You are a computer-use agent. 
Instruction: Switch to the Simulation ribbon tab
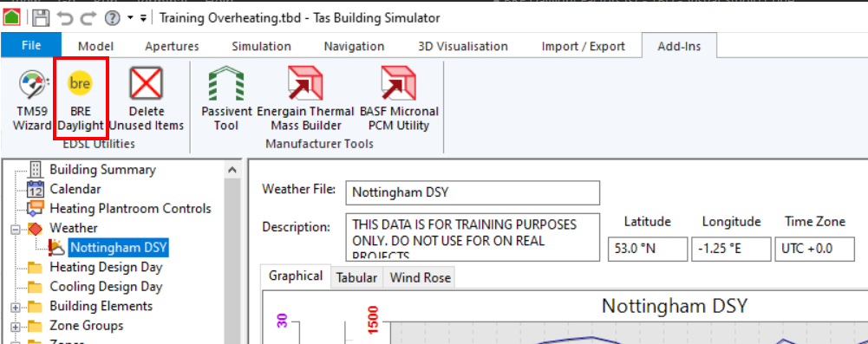point(261,47)
